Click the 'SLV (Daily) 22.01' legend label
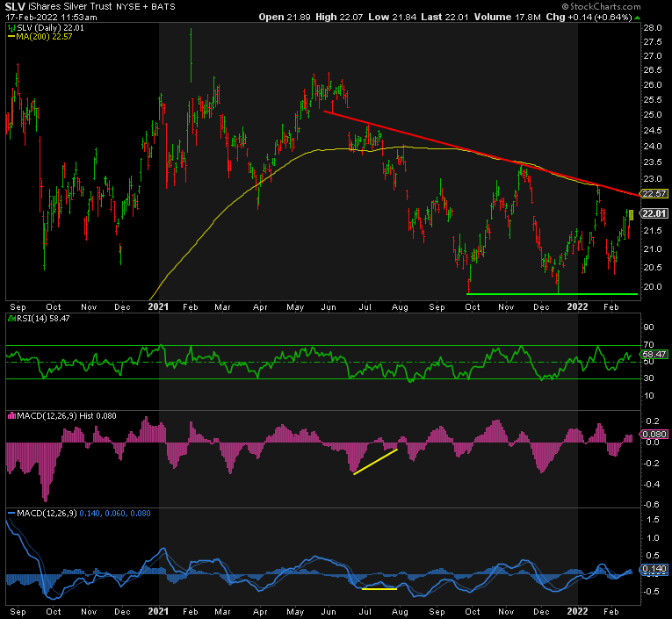 50,28
